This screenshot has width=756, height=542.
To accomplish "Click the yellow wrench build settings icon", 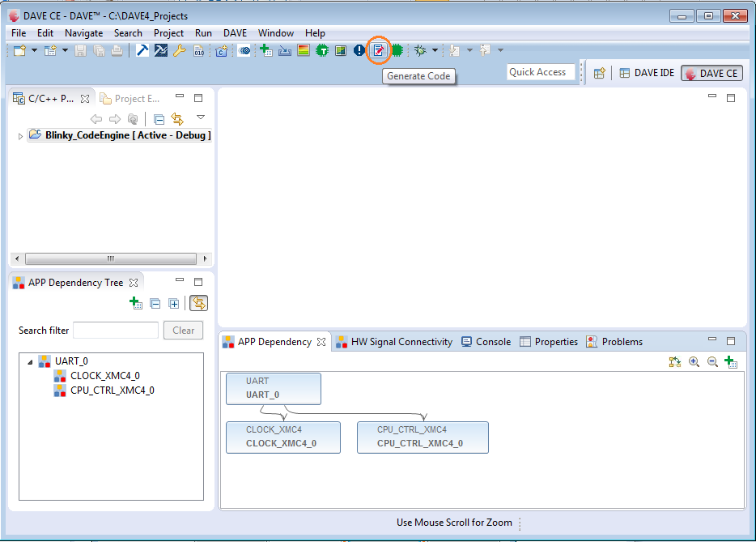I will tap(180, 50).
